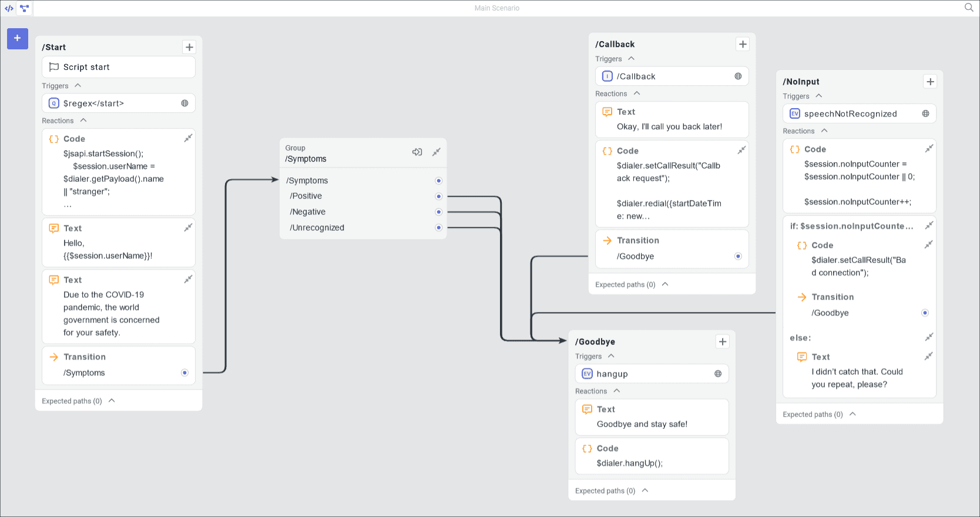Screen dimensions: 980x517
Task: Collapse Reactions section in /Callback
Action: (637, 93)
